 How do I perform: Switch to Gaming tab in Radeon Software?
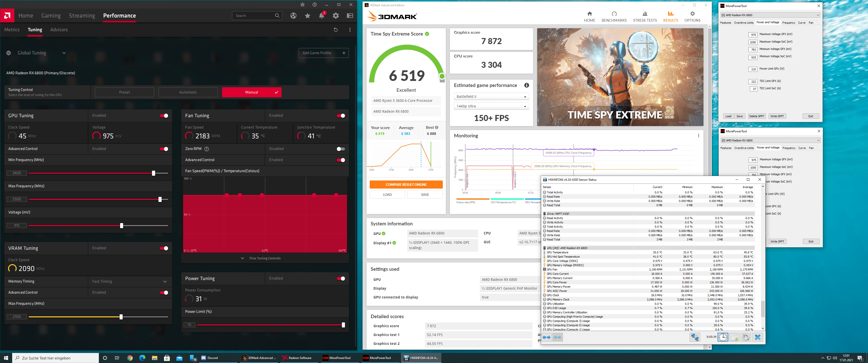(x=51, y=15)
